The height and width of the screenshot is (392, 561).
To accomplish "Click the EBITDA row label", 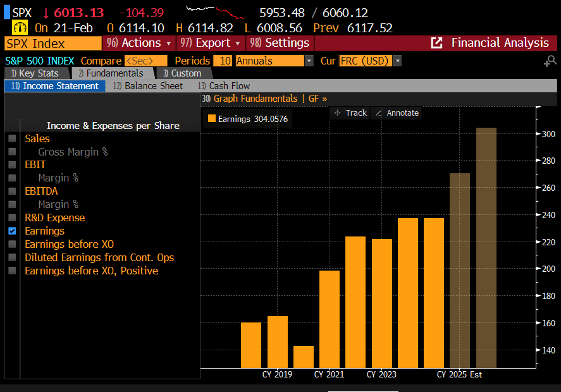I will (41, 191).
